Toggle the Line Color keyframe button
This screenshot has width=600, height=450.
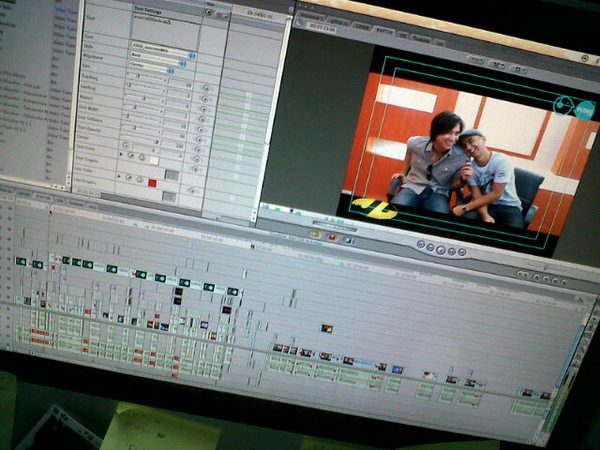pos(192,191)
